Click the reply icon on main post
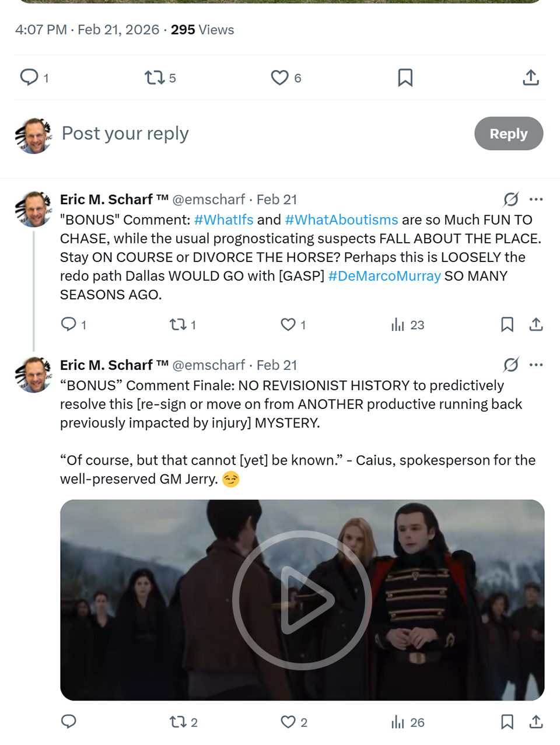Image resolution: width=560 pixels, height=745 pixels. click(x=29, y=77)
